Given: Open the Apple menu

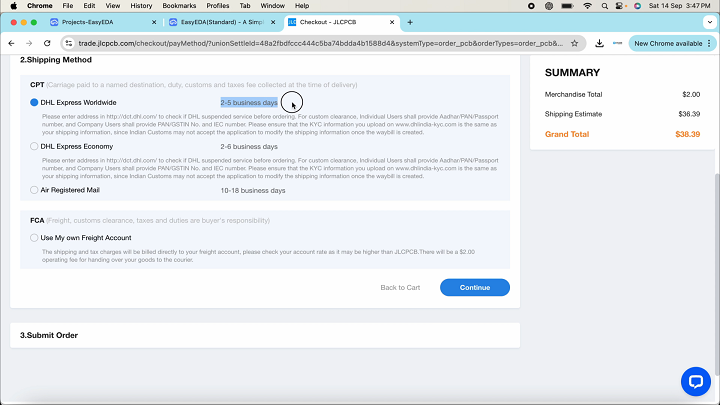Looking at the screenshot, I should tap(14, 6).
